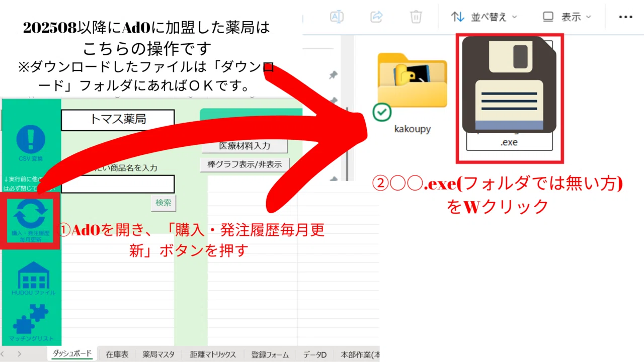This screenshot has height=362, width=644.
Task: Click the share icon in Explorer toolbar
Action: pyautogui.click(x=376, y=17)
